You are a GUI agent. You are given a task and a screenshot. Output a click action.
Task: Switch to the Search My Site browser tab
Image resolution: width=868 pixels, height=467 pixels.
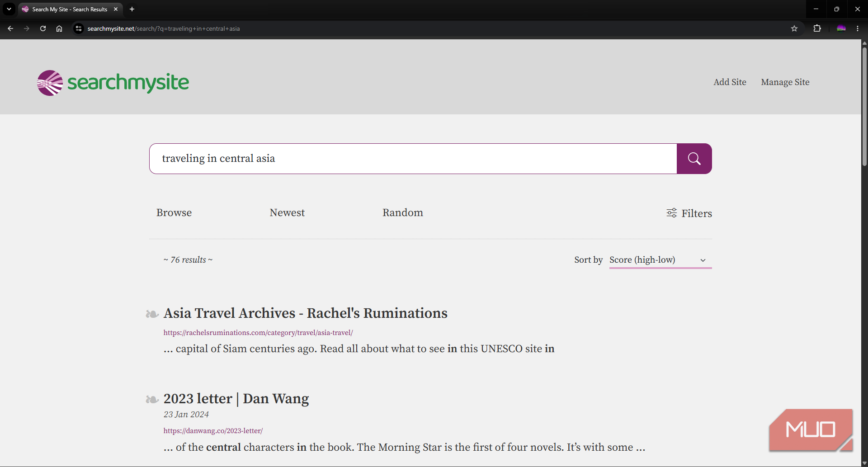coord(70,9)
